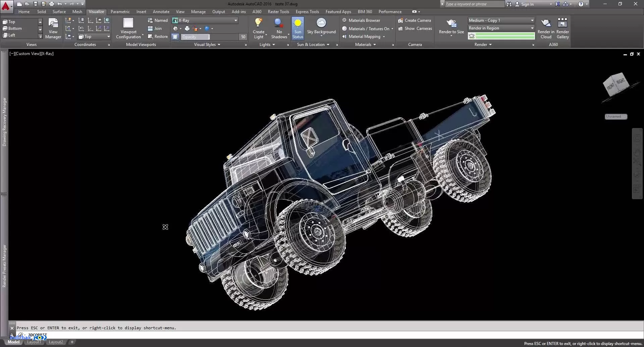Select the Left view in Views list
The width and height of the screenshot is (644, 347).
tap(19, 35)
